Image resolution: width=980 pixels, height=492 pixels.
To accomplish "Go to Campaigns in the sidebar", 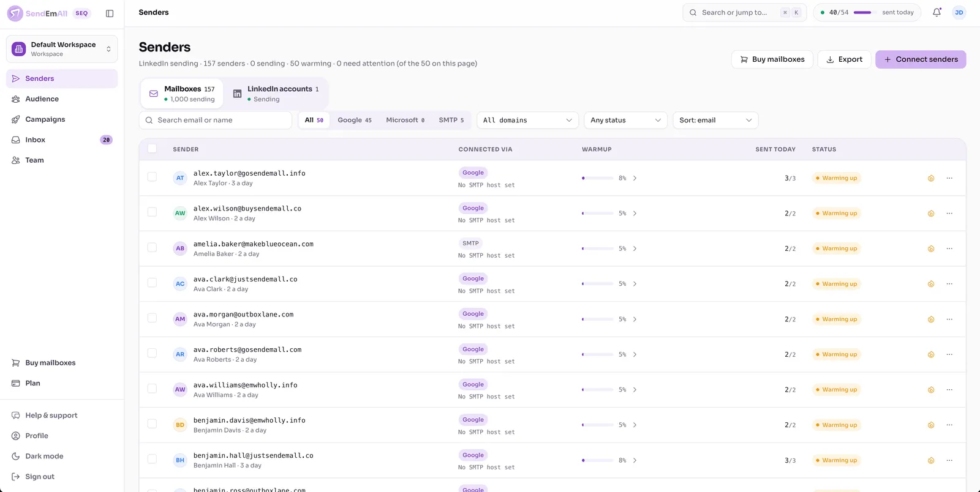I will coord(62,119).
